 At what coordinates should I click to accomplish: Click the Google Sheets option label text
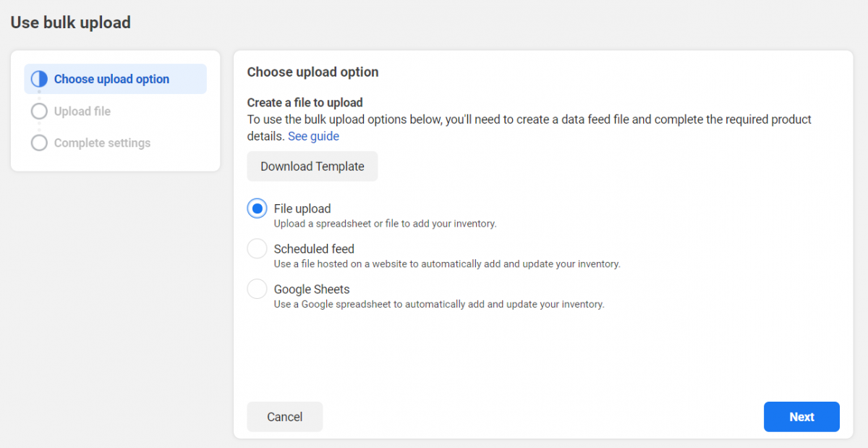tap(312, 289)
